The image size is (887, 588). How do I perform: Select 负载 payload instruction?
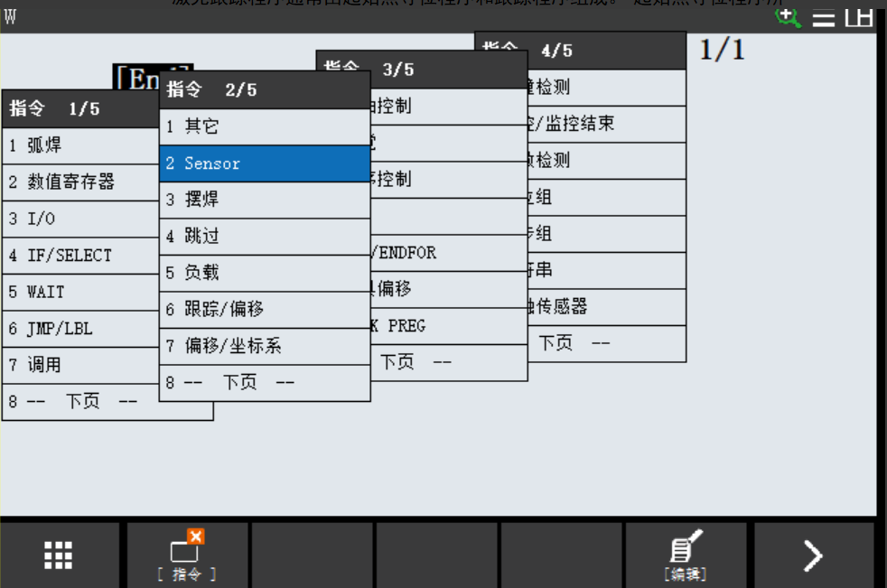click(x=265, y=273)
